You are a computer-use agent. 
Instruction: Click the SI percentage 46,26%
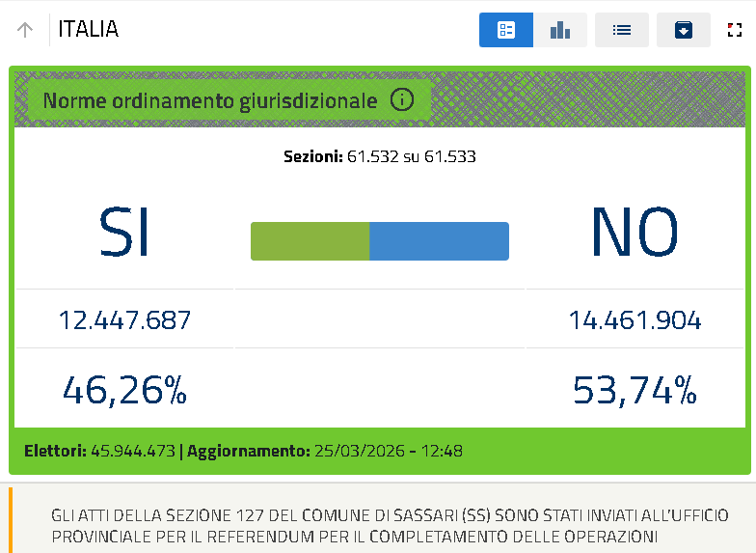(x=124, y=390)
